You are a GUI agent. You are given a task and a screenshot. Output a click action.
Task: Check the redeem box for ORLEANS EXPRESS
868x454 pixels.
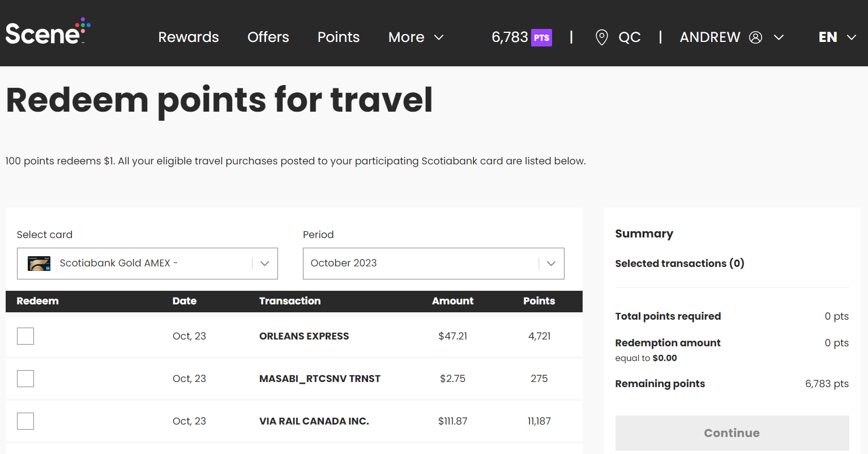(x=25, y=336)
